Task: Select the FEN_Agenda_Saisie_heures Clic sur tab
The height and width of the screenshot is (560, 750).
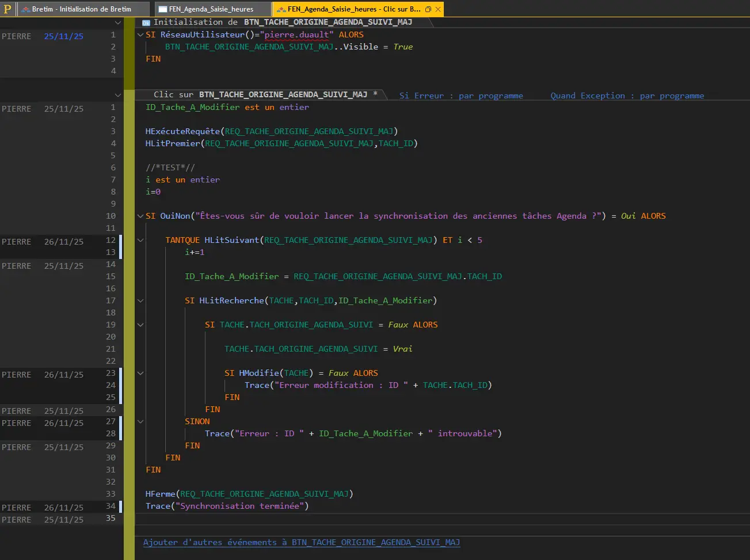Action: click(345, 9)
